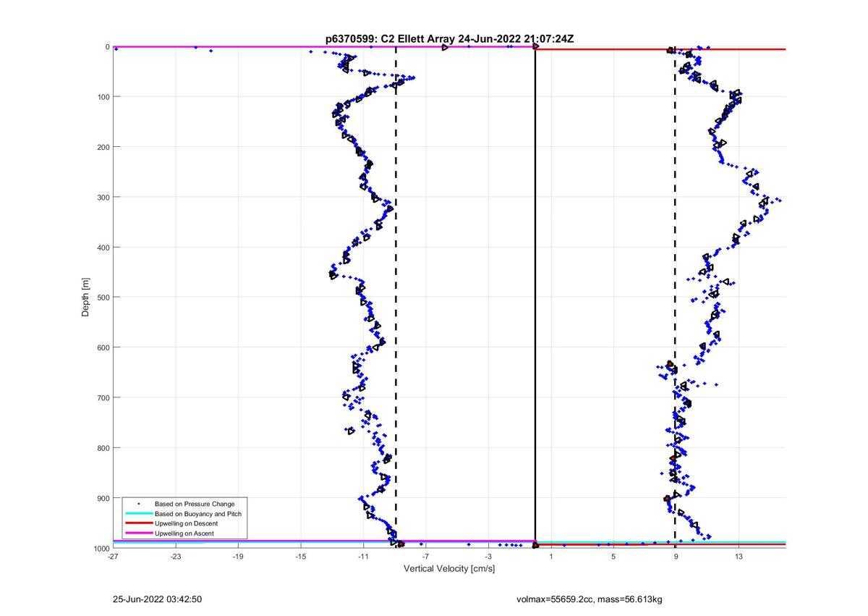The width and height of the screenshot is (868, 616).
Task: Click x-axis velocity tick label '9'
Action: click(676, 557)
